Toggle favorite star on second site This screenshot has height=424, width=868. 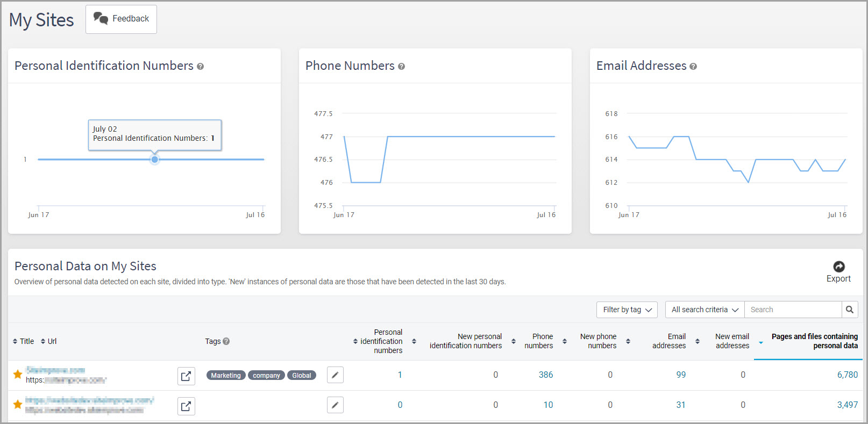coord(18,404)
